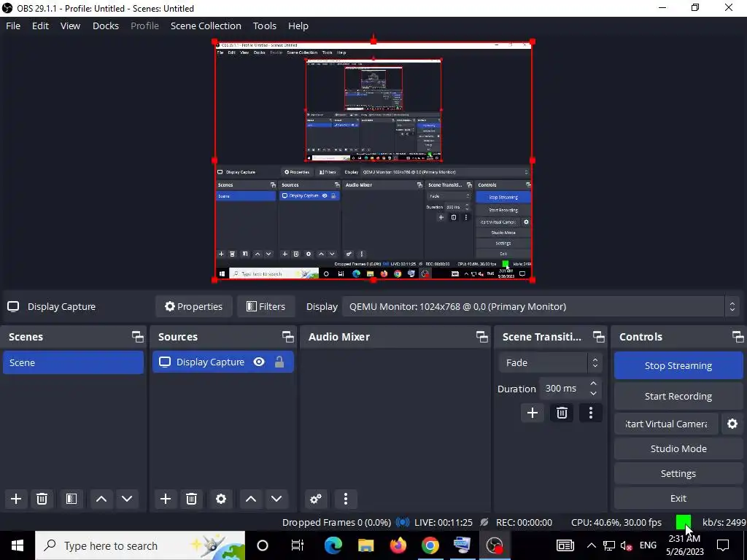747x560 pixels.
Task: Open the Scene Collection menu
Action: click(206, 26)
